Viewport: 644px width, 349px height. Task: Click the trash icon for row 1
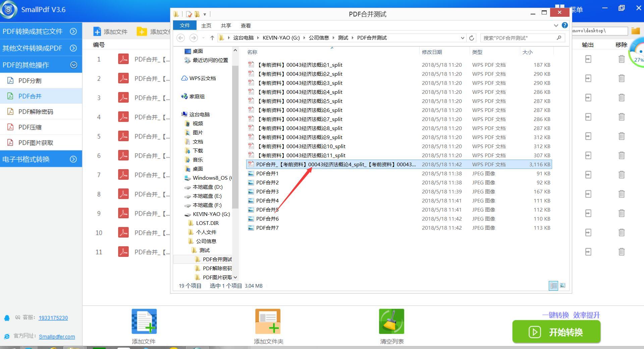tap(621, 59)
